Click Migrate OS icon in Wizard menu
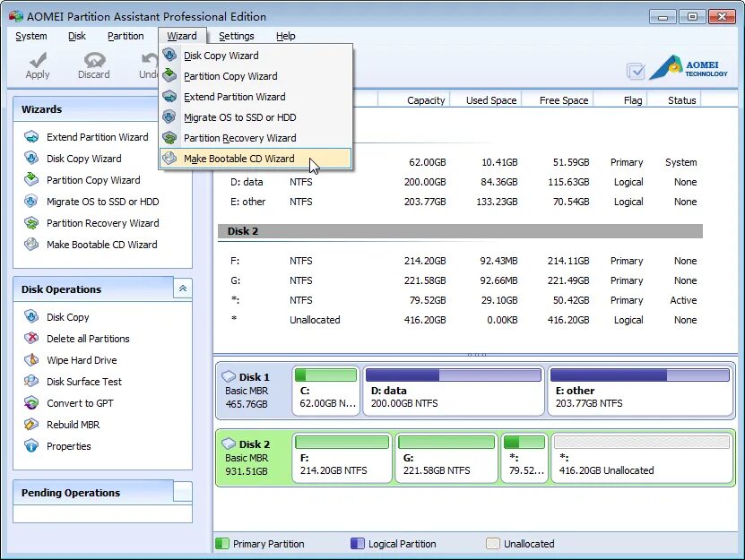Screen dimensions: 745x560 (169, 116)
